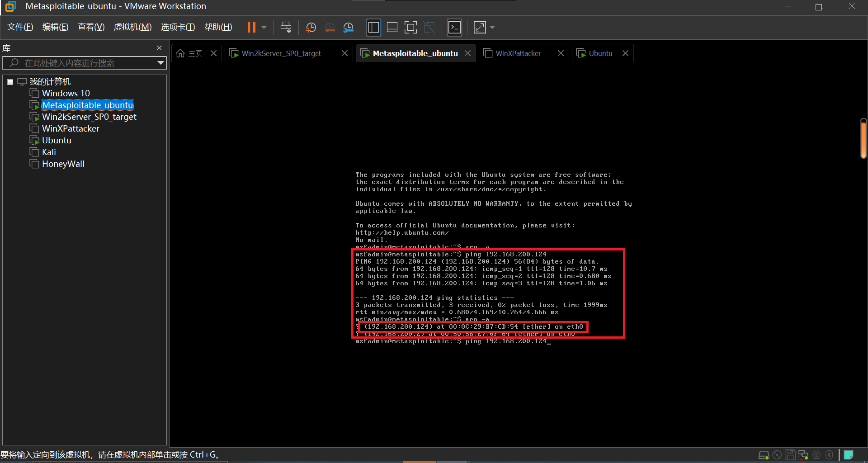Click the cyan message log icon

pos(849,455)
